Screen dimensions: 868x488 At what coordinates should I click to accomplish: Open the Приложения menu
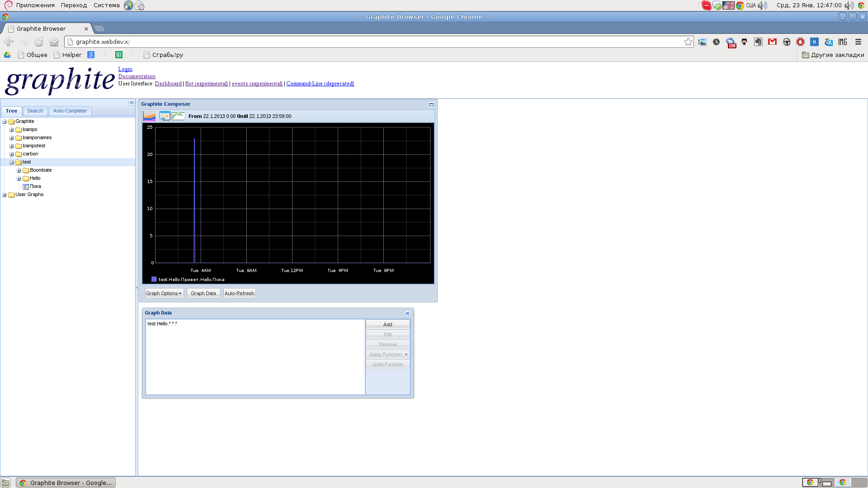point(35,5)
